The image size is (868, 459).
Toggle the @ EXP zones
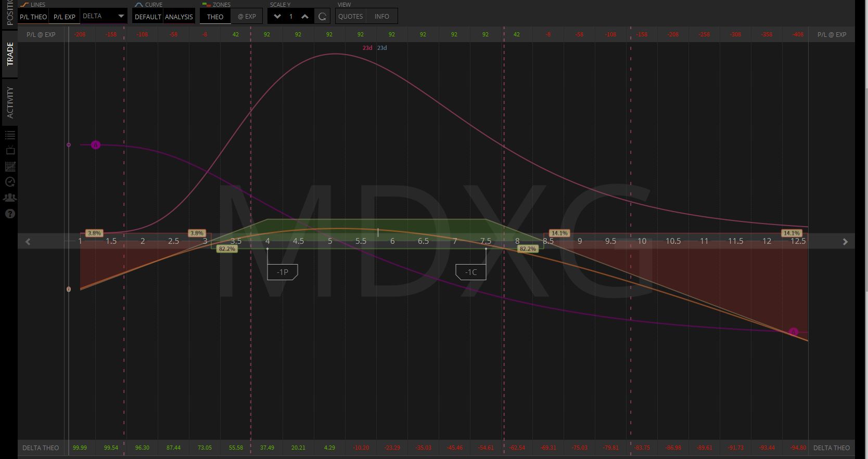247,17
